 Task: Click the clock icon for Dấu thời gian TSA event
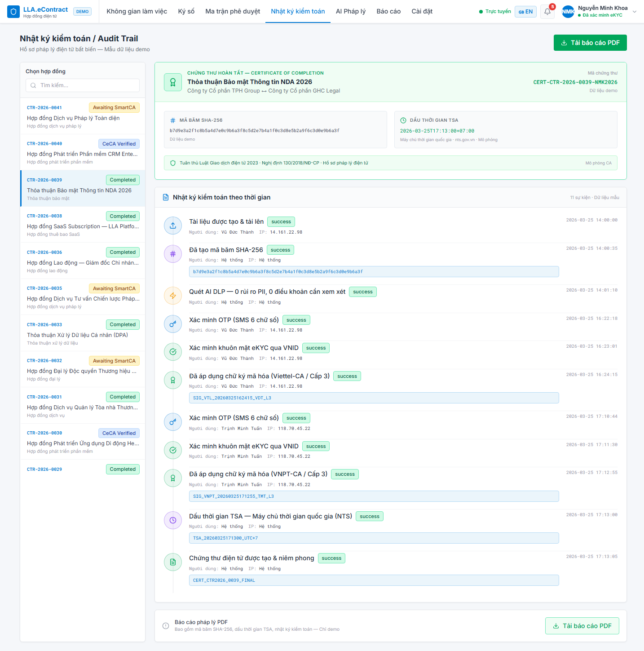point(173,520)
